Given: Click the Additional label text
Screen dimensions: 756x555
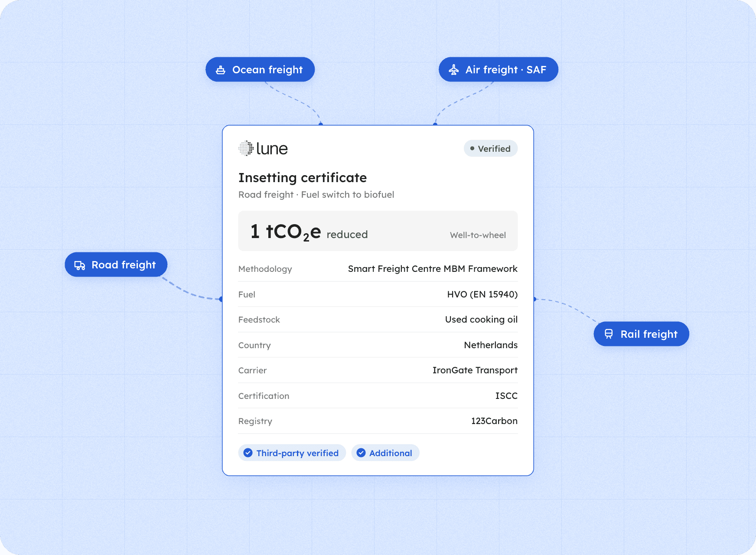Looking at the screenshot, I should point(391,453).
